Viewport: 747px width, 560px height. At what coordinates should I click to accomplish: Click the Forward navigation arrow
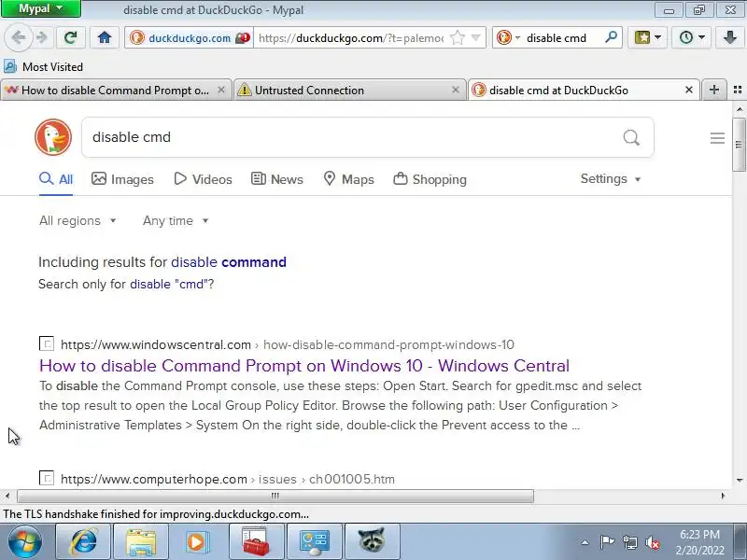click(x=42, y=37)
